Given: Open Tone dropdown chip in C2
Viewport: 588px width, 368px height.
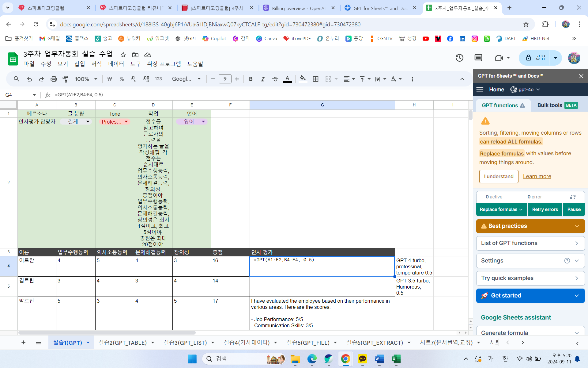Looking at the screenshot, I should tap(115, 122).
